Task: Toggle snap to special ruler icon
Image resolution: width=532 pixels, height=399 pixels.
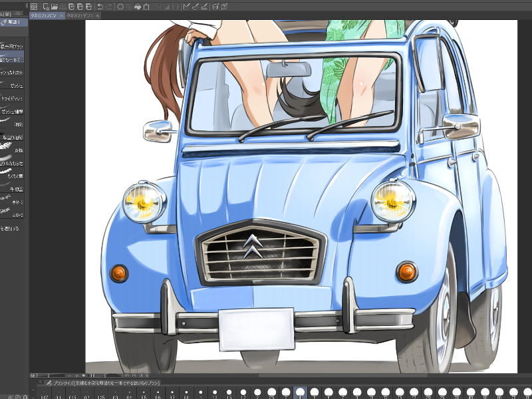Action: pos(195,7)
